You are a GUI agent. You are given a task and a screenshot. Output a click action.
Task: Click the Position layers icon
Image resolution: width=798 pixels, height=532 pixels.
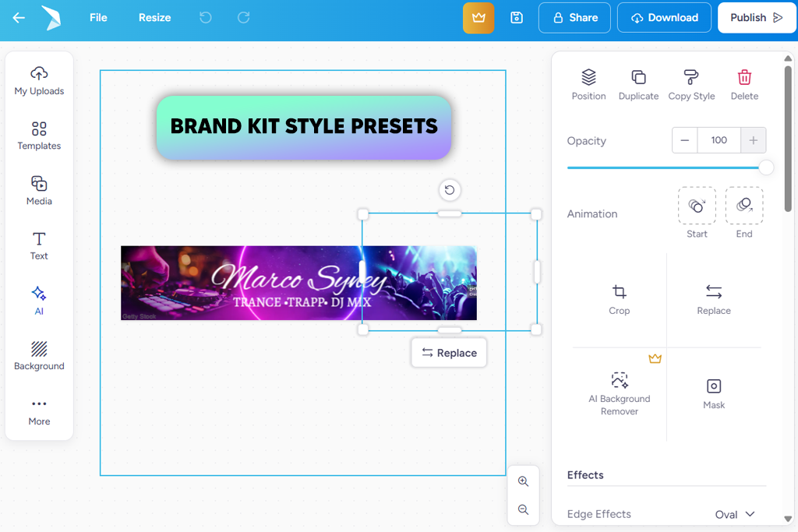coord(589,77)
